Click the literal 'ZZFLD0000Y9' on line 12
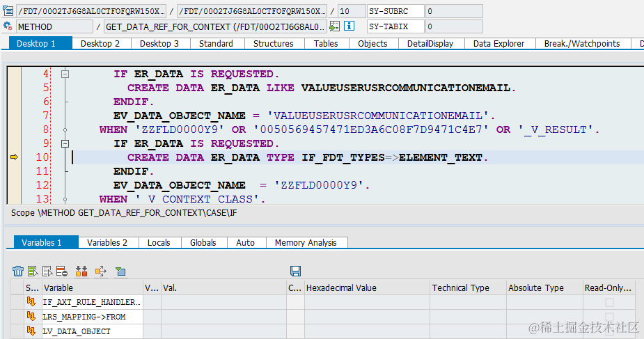This screenshot has width=644, height=339. (318, 185)
